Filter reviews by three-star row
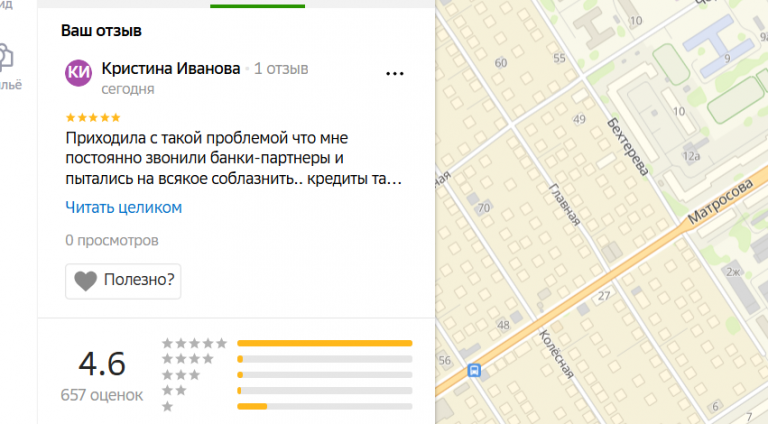This screenshot has height=424, width=768. 288,375
